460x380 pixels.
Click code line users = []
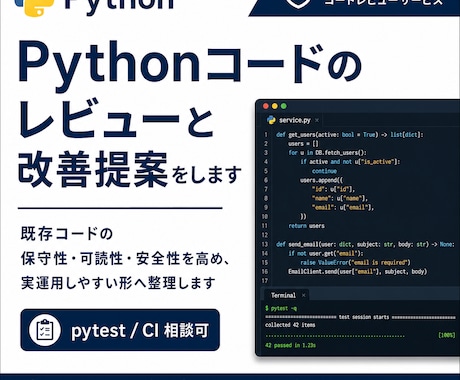pyautogui.click(x=303, y=144)
